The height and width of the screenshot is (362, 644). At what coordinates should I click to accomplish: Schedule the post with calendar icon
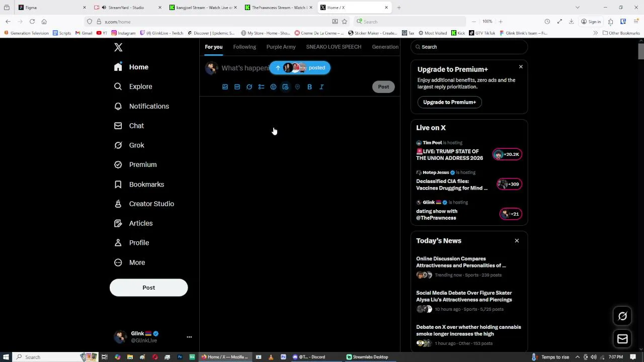[x=285, y=87]
